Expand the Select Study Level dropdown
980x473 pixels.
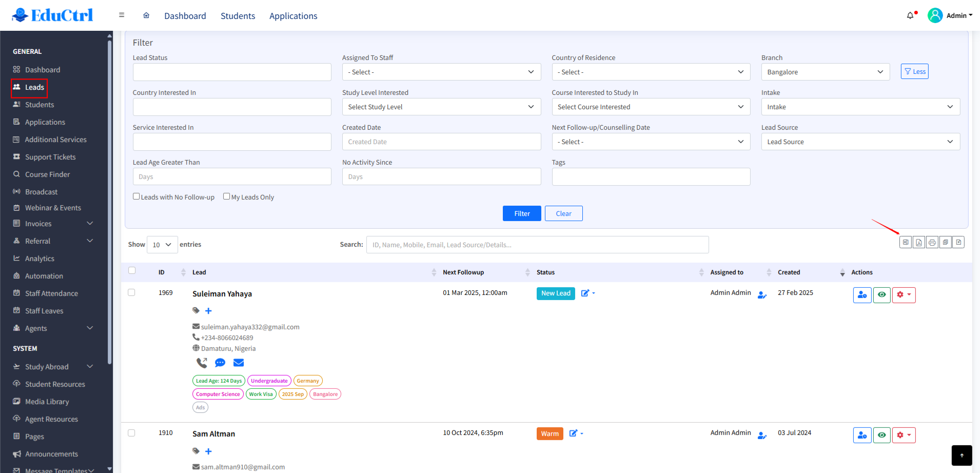pyautogui.click(x=441, y=107)
